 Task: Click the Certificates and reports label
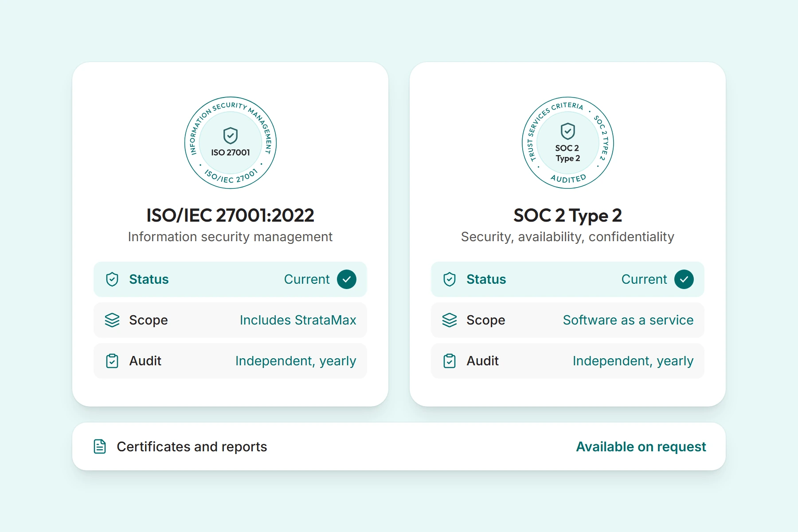click(192, 446)
